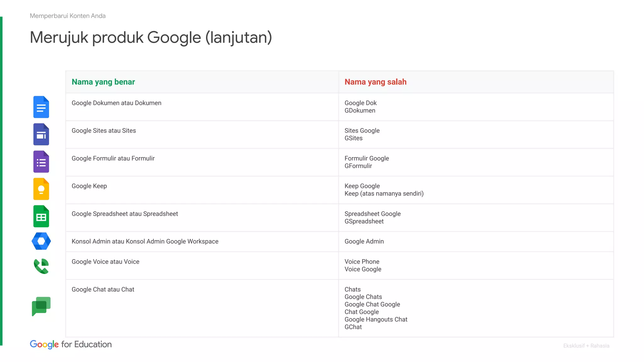Click the 'Formulir Google' text

coord(367,158)
